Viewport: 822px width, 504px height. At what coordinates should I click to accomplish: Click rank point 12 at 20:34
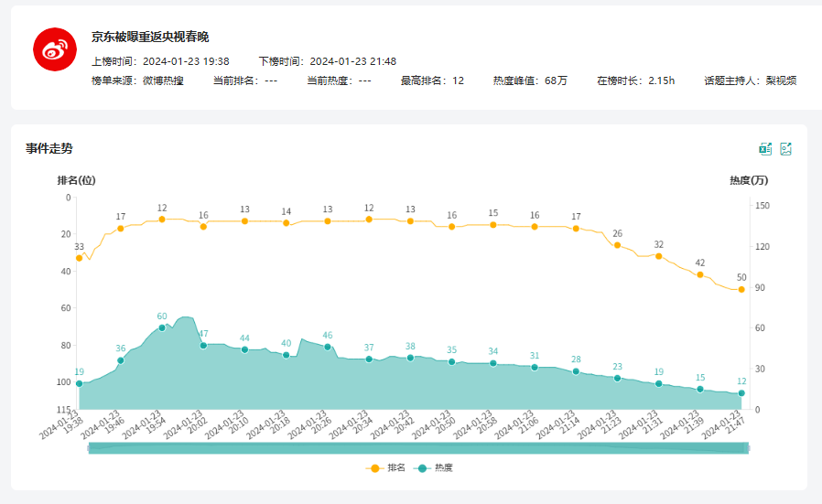[369, 220]
